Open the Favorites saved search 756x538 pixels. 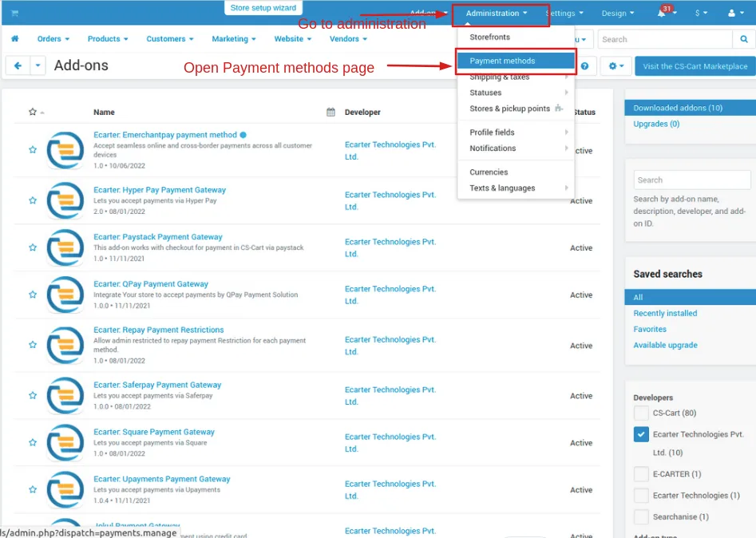(x=650, y=329)
